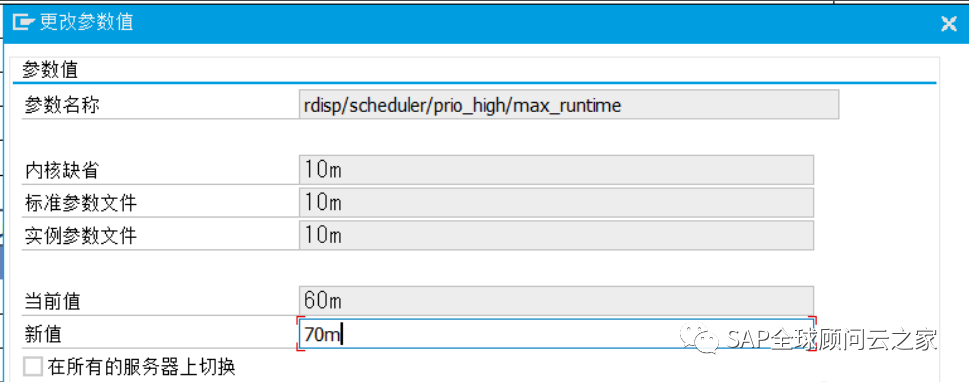969x382 pixels.
Task: Click the 实例参数文件 value field
Action: coord(556,236)
